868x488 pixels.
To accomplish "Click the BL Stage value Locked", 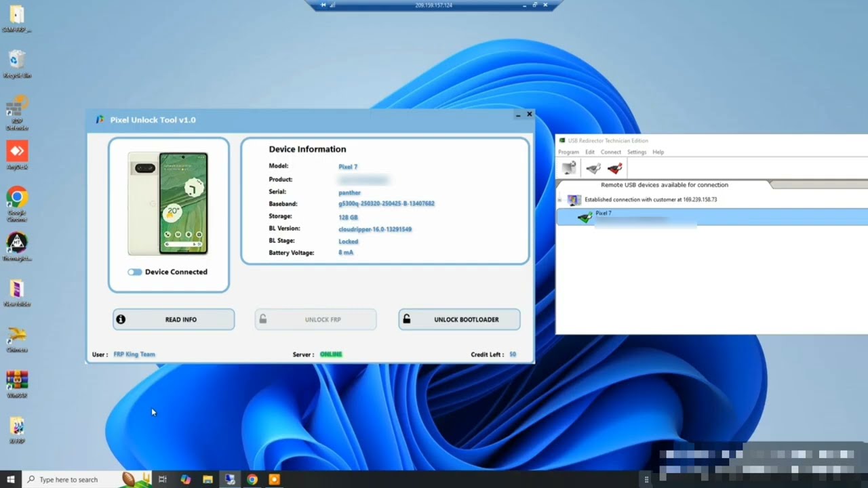I will (x=349, y=241).
